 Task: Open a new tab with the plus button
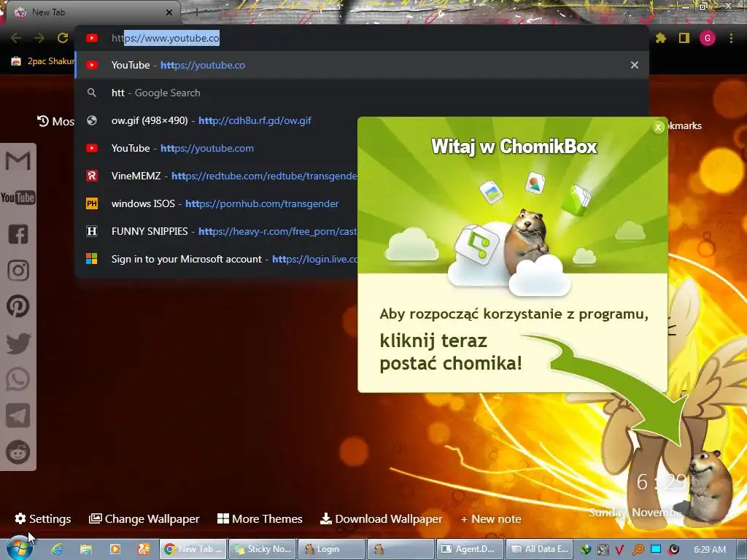coord(196,13)
